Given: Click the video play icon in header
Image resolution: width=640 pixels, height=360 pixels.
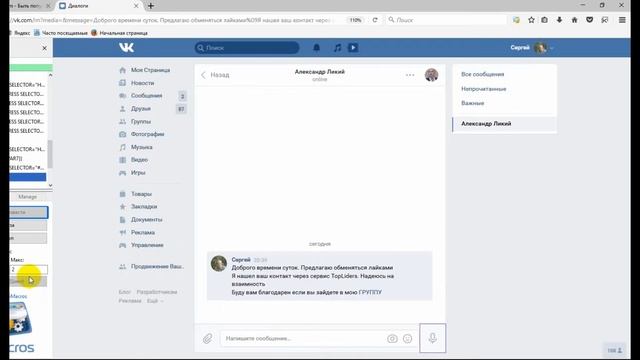Looking at the screenshot, I should point(353,48).
